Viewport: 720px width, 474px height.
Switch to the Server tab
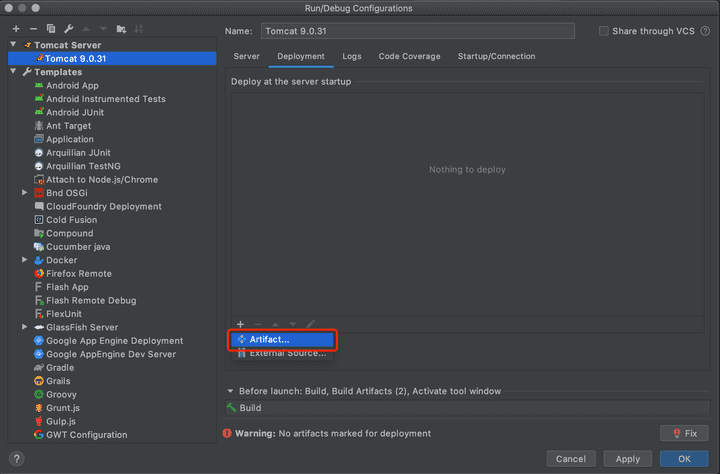click(x=246, y=56)
